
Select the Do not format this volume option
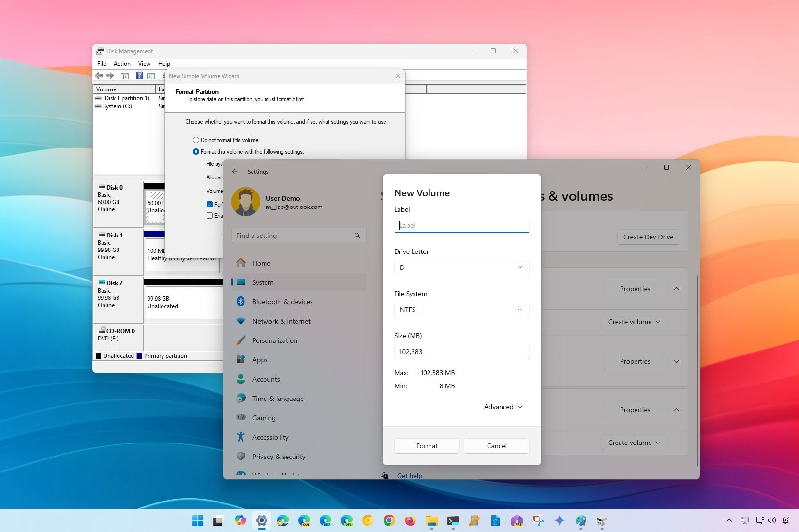pyautogui.click(x=196, y=140)
